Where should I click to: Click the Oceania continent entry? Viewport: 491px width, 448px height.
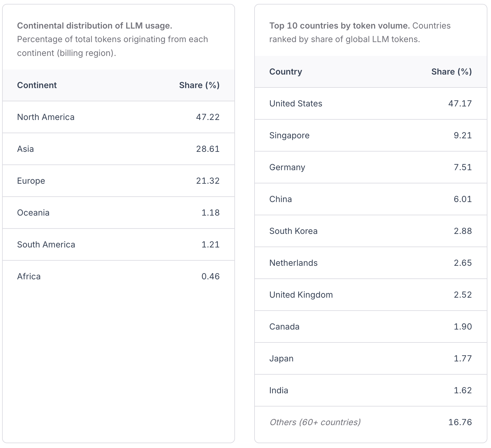pyautogui.click(x=33, y=213)
